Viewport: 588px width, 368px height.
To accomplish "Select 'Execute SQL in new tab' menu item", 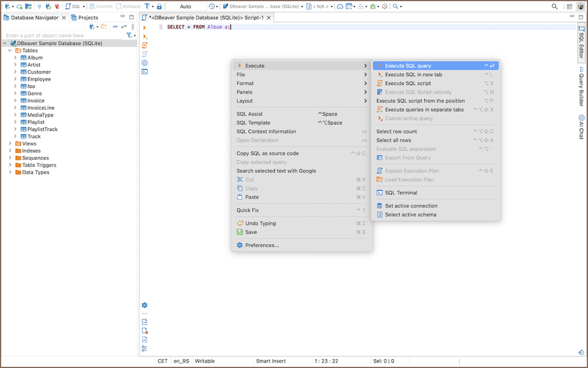I will coord(413,74).
